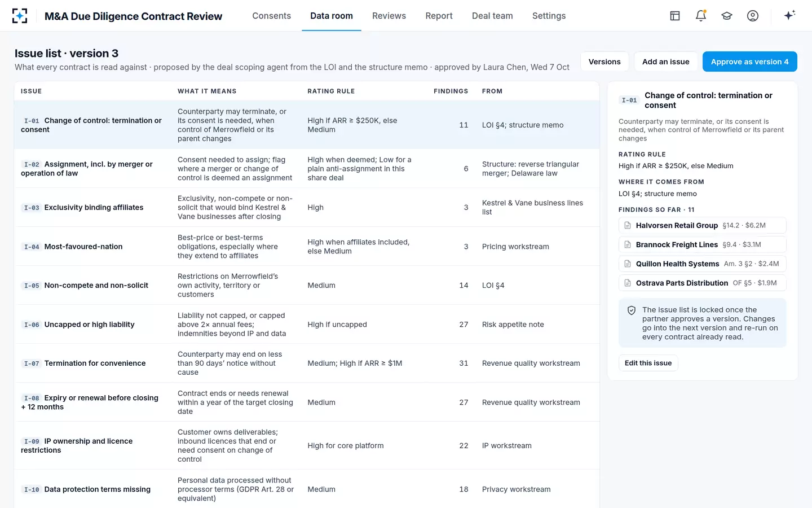Click the graduation cap learning icon
Viewport: 812px width, 508px height.
(x=727, y=16)
